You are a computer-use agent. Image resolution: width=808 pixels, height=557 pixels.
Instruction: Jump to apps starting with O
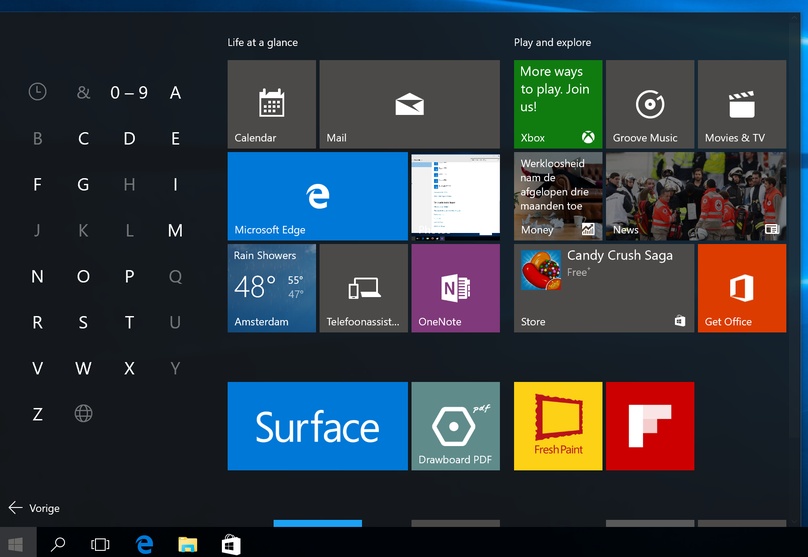(83, 277)
